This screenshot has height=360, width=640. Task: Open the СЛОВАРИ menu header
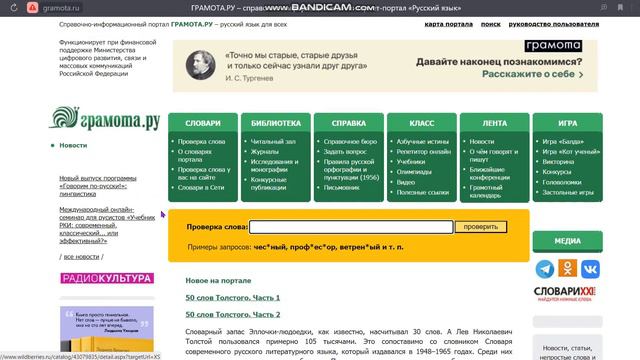tap(203, 123)
